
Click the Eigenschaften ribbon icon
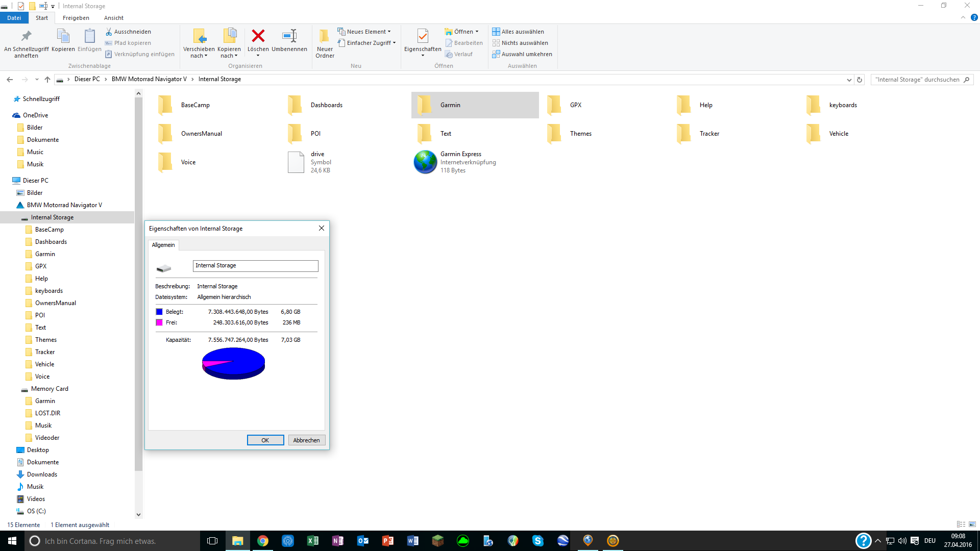tap(423, 36)
